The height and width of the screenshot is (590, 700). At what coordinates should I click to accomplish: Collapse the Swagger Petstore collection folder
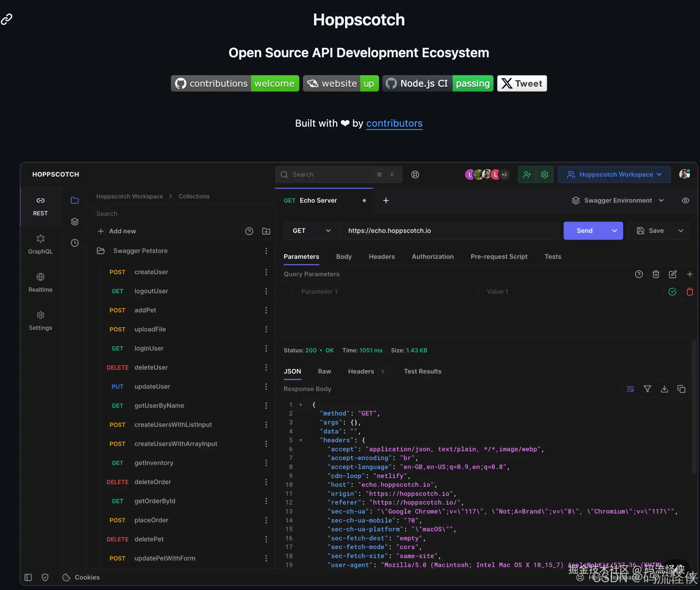pos(101,251)
